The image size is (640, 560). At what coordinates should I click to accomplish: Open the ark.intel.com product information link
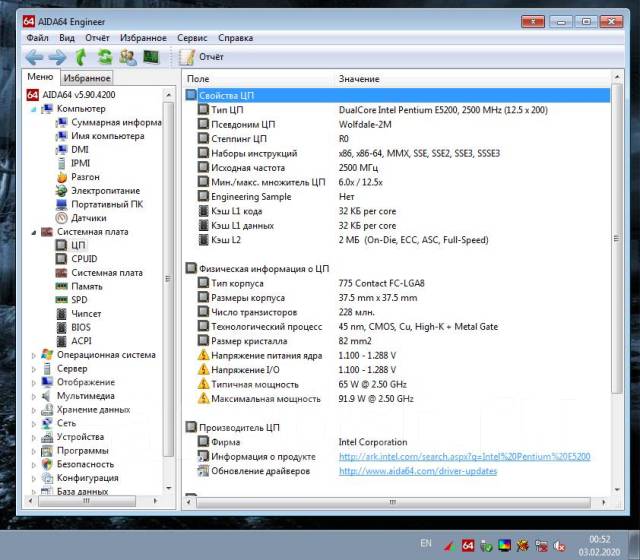pos(464,456)
